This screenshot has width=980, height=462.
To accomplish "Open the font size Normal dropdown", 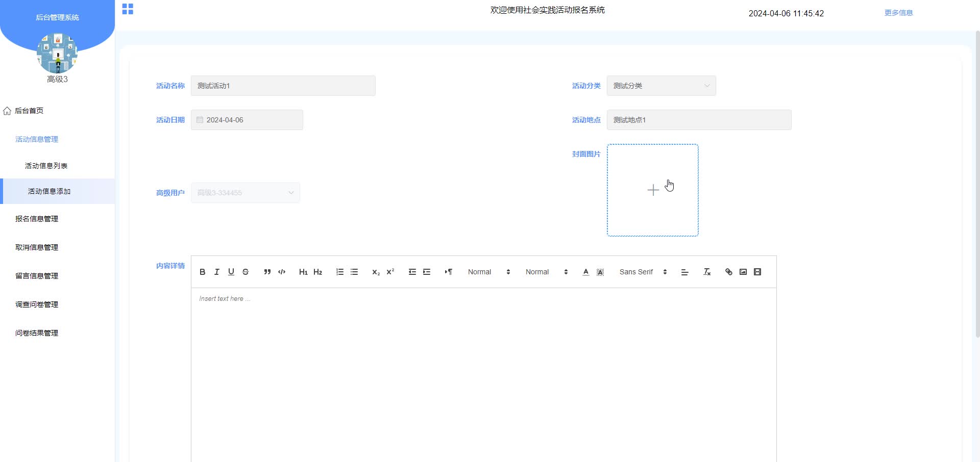I will (x=489, y=272).
